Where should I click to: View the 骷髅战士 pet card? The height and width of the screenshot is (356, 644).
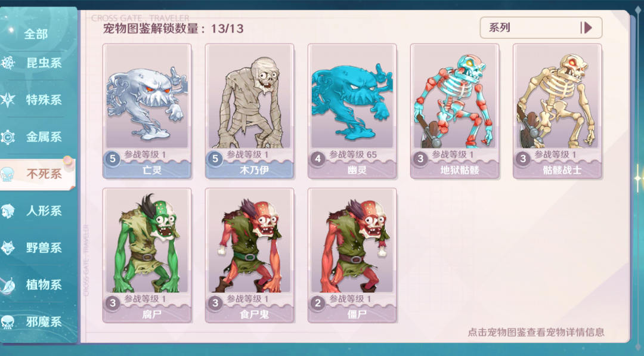point(558,111)
